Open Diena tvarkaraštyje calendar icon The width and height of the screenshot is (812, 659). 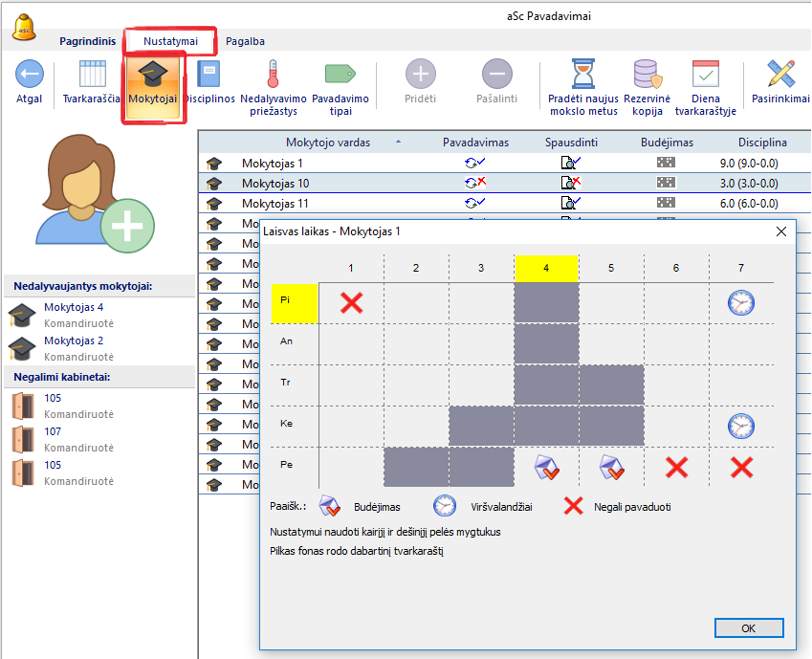pos(705,74)
